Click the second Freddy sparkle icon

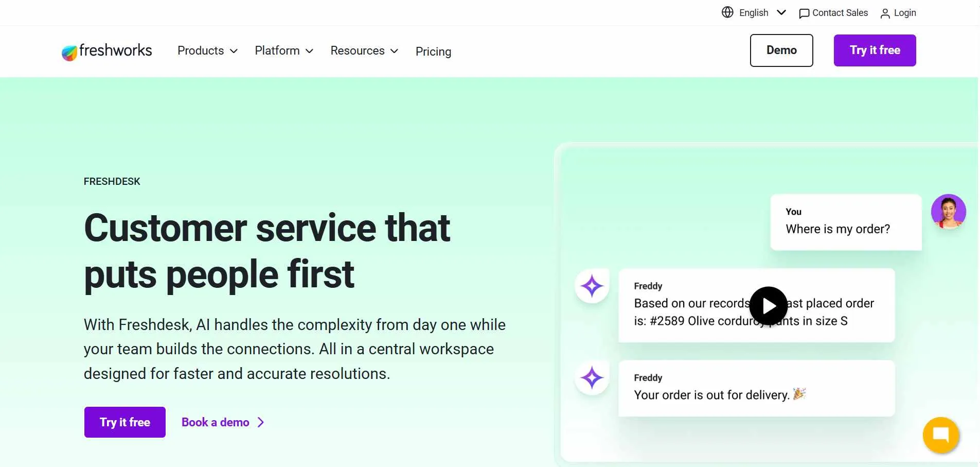(592, 377)
